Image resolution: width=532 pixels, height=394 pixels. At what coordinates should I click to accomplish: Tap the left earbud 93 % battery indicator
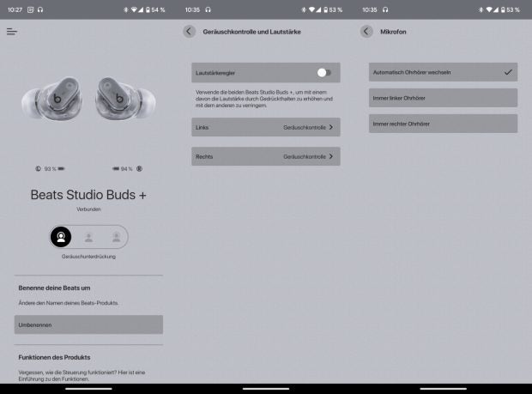coord(51,168)
